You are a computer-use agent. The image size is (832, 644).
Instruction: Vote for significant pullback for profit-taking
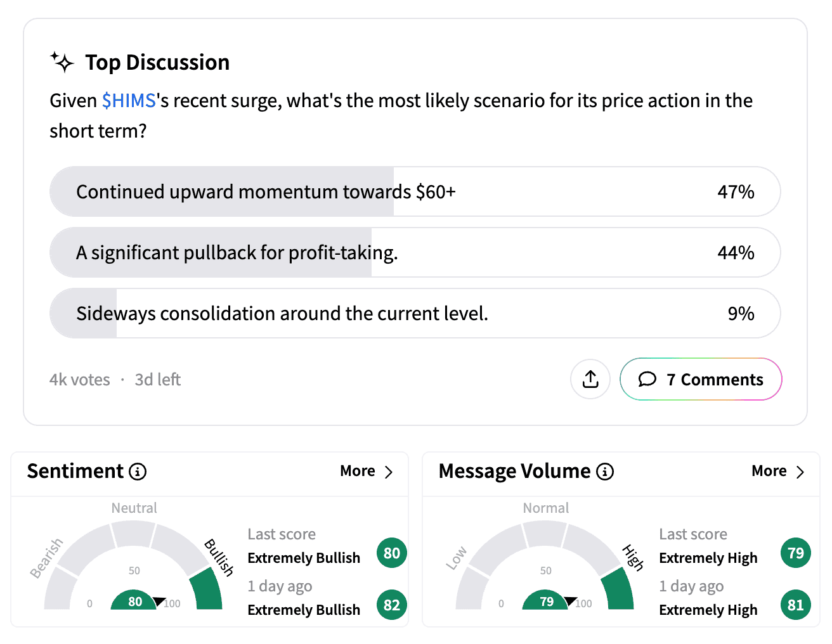pos(415,252)
